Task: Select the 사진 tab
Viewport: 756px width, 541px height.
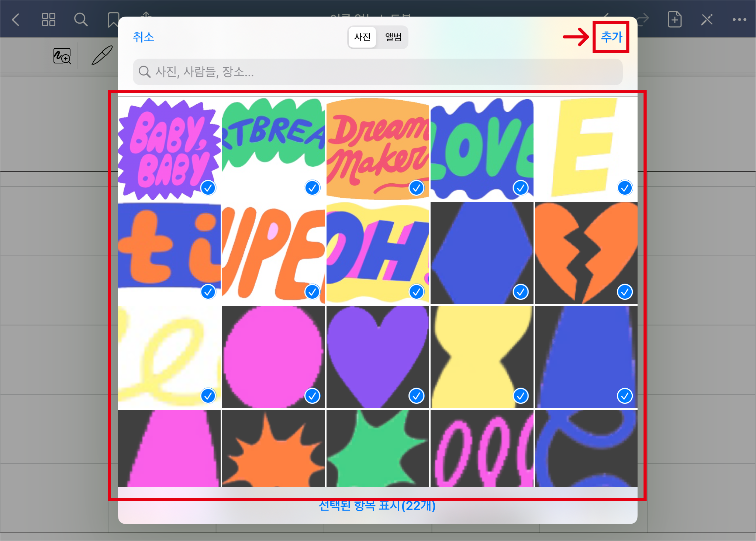Action: click(x=362, y=37)
